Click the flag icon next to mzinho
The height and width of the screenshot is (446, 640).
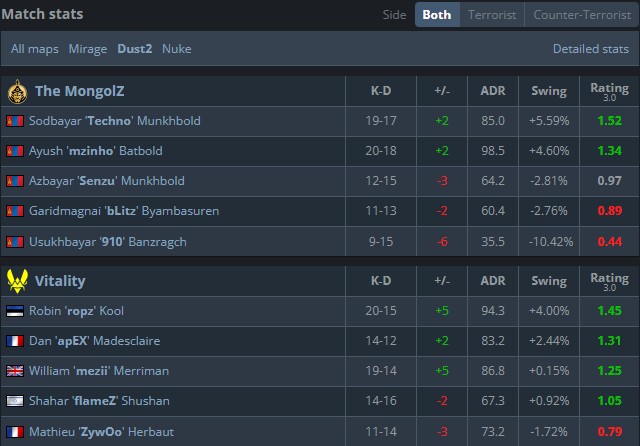click(14, 151)
